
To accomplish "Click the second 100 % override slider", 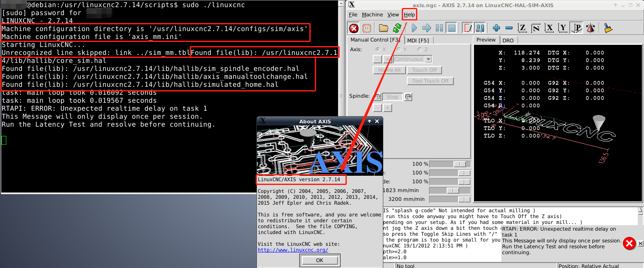I will point(450,173).
